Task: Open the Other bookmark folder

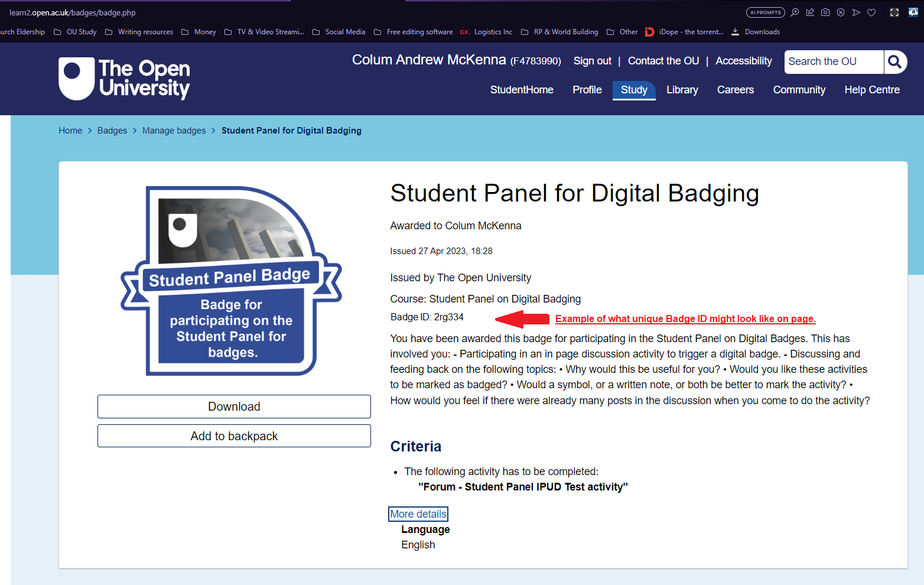Action: click(622, 32)
